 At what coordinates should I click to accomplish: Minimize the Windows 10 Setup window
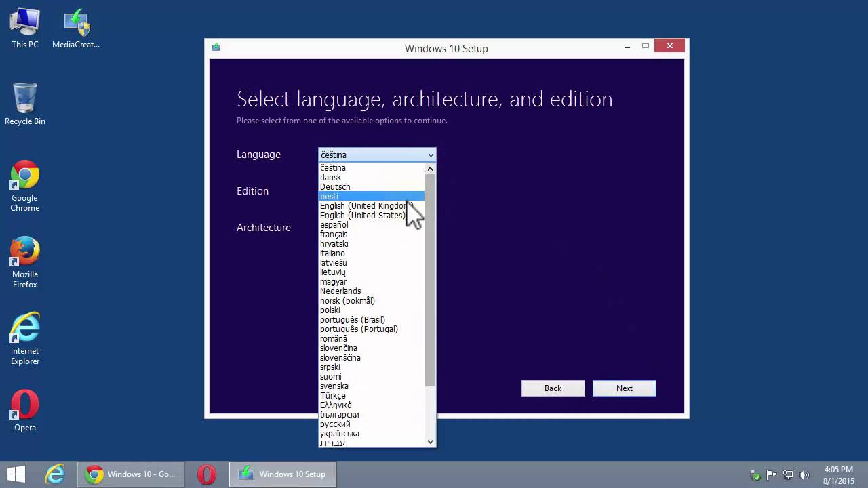pos(627,46)
